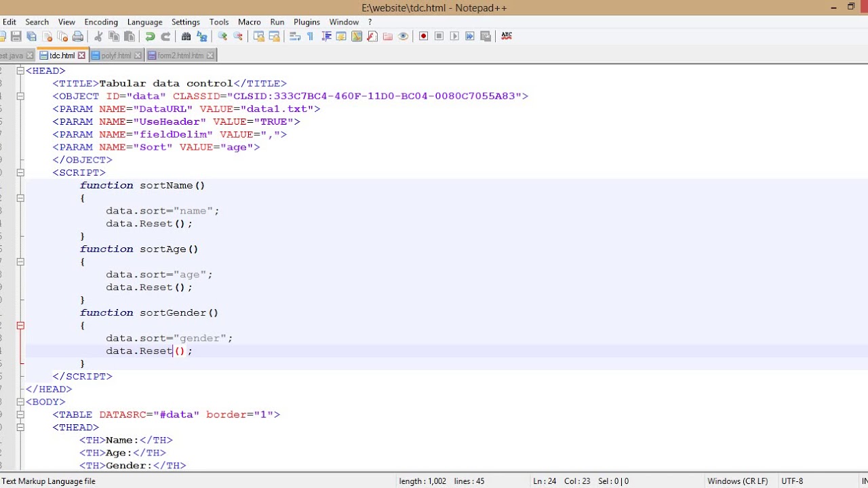The height and width of the screenshot is (488, 868).
Task: Click the TITLE Tabular data control line
Action: pyautogui.click(x=170, y=83)
